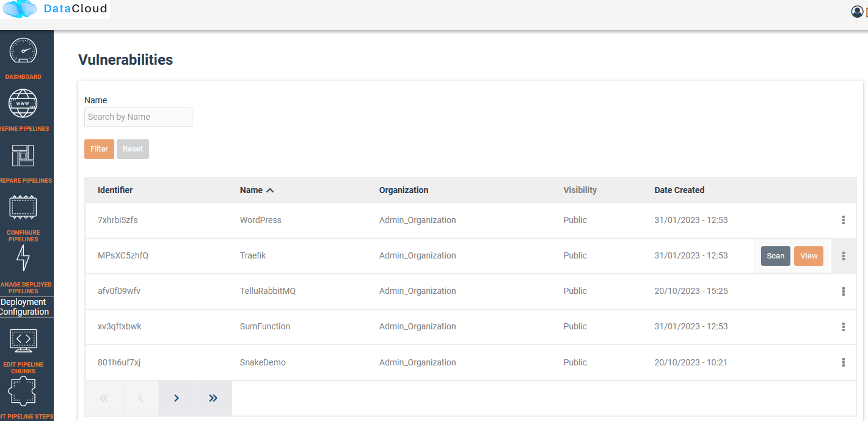Image resolution: width=868 pixels, height=421 pixels.
Task: Go to the previous results page
Action: tap(140, 398)
